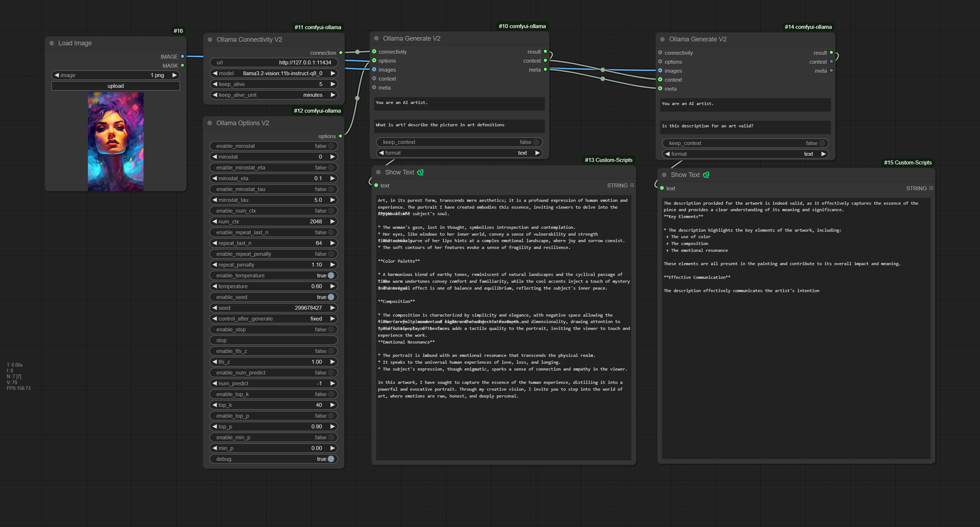Click the result output dot on node #10

545,51
